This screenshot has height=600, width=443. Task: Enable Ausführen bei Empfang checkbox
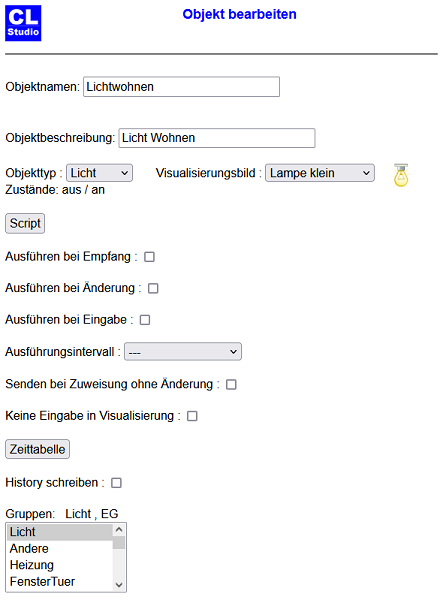(149, 257)
